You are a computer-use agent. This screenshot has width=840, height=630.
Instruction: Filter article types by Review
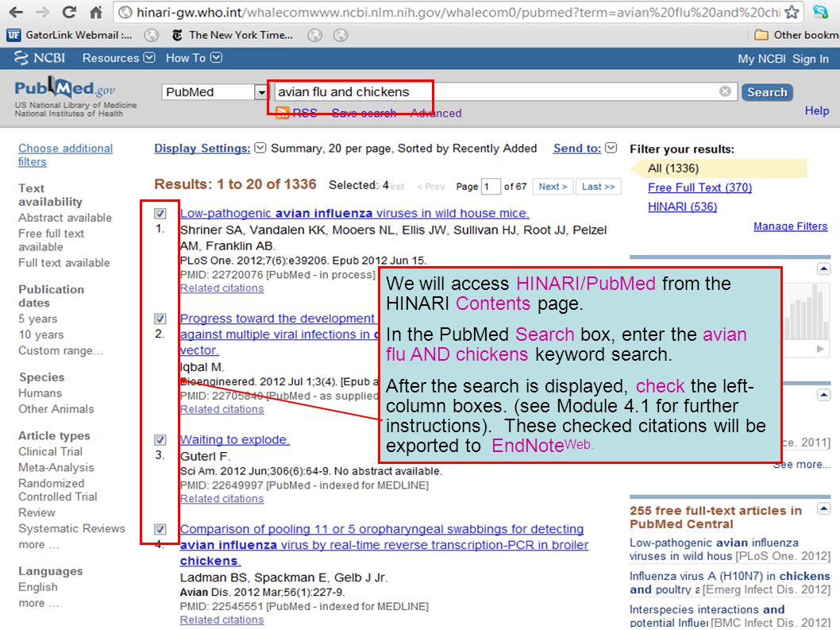click(x=37, y=512)
